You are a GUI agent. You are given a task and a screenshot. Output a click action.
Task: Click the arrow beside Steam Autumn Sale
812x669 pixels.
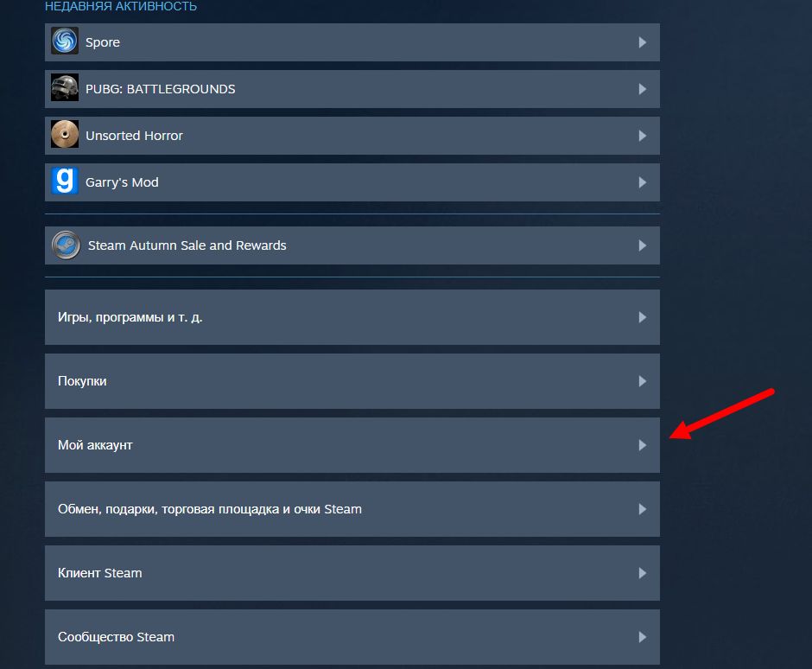tap(642, 245)
